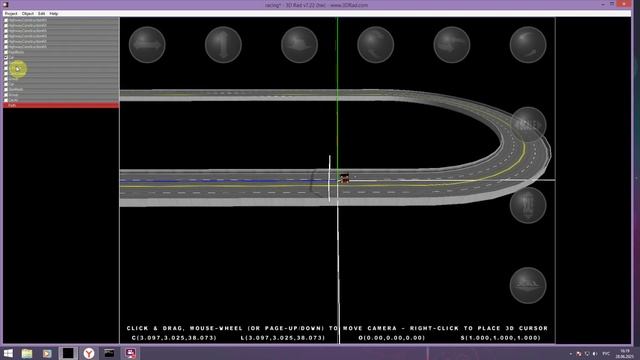Open the screen recorder taskbar icon
The height and width of the screenshot is (360, 640).
[131, 353]
